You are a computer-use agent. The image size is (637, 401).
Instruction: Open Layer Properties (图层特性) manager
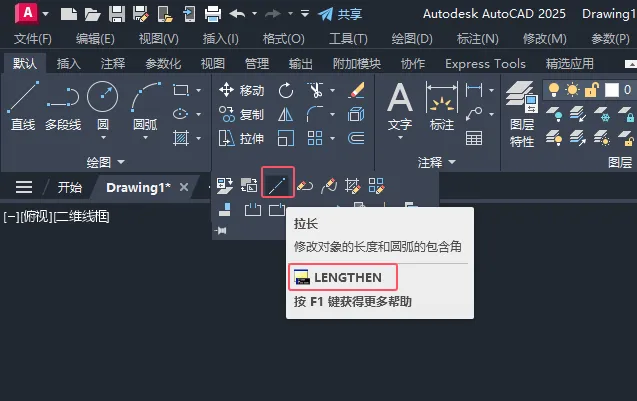point(522,115)
